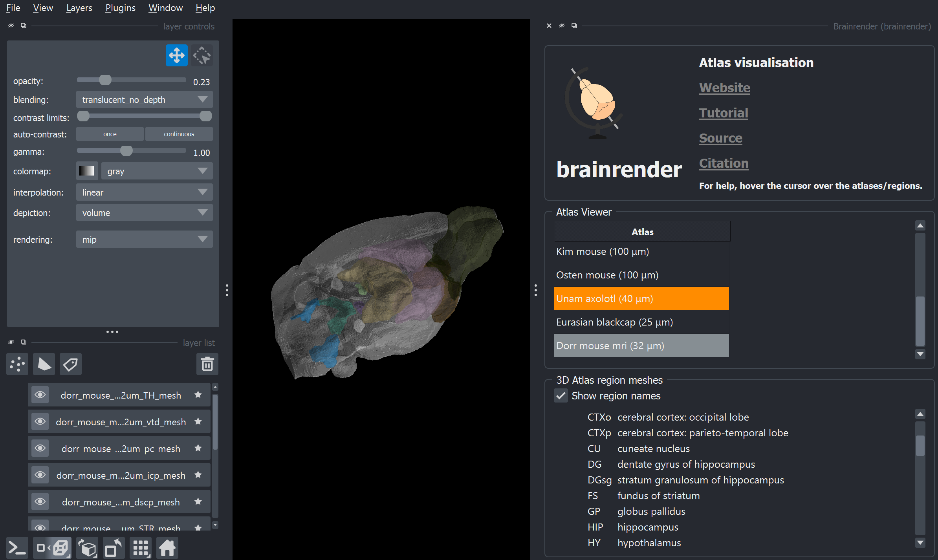Enable grid view mode
Viewport: 938px width, 560px height.
click(x=140, y=547)
